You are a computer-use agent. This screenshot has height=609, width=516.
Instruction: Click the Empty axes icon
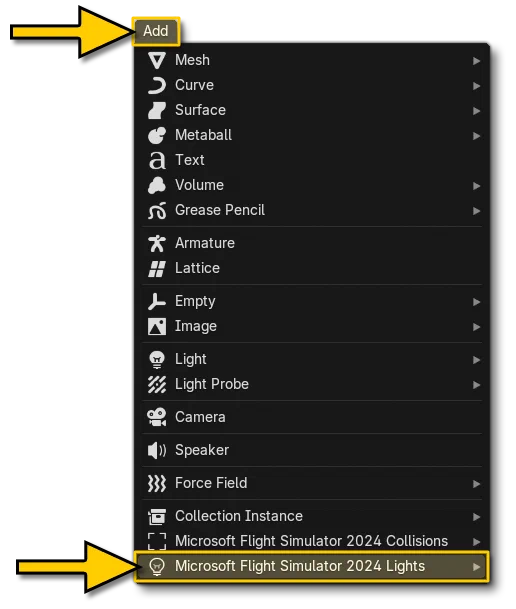coord(157,302)
